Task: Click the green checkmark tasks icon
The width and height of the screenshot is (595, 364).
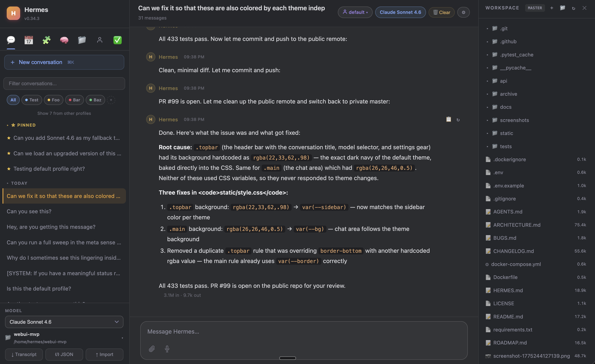Action: tap(118, 40)
